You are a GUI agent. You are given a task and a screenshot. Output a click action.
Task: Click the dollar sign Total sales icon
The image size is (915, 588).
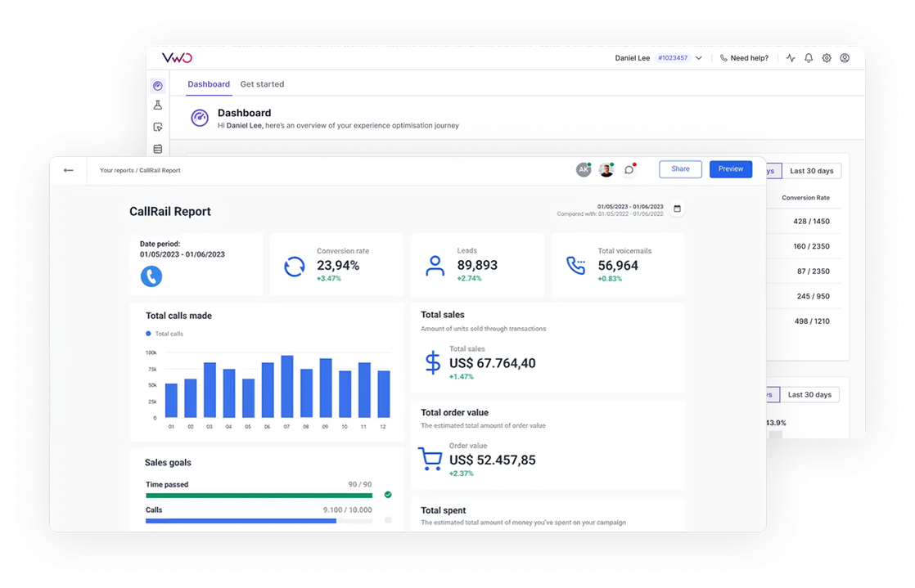pos(433,362)
